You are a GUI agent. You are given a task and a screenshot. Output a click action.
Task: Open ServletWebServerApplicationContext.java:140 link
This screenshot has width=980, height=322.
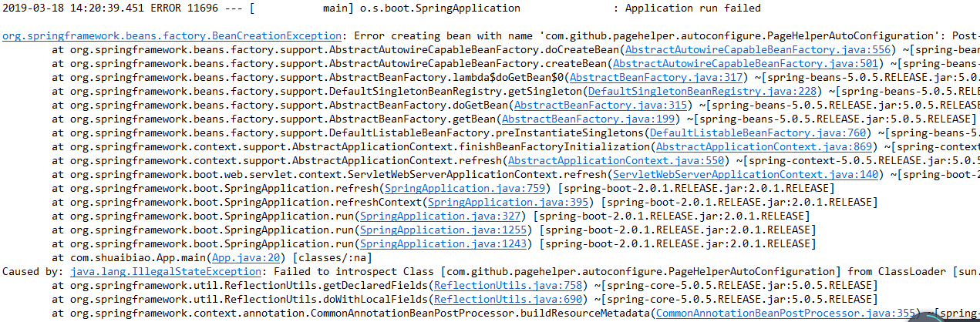click(x=746, y=174)
